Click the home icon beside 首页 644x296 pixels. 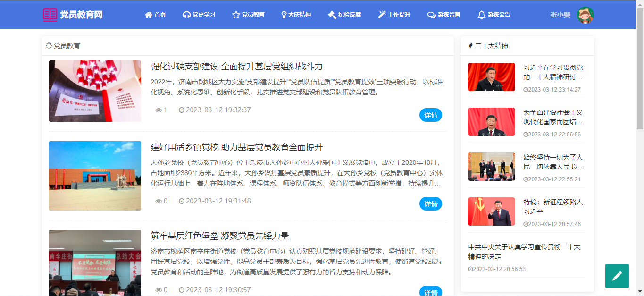149,15
